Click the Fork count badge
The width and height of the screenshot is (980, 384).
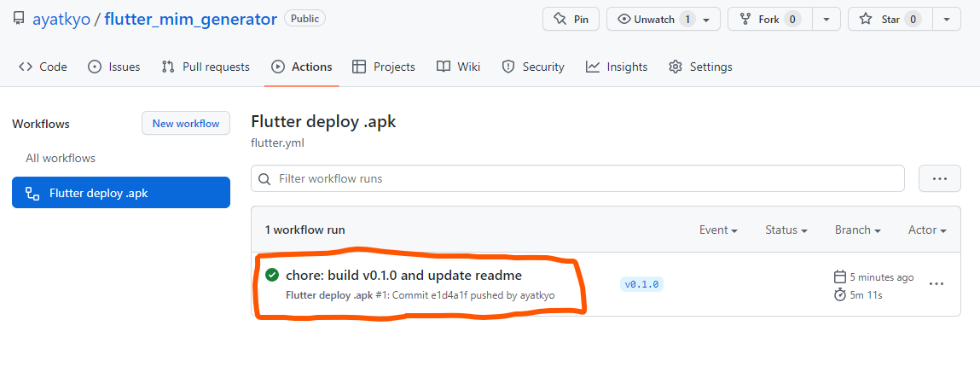tap(792, 20)
